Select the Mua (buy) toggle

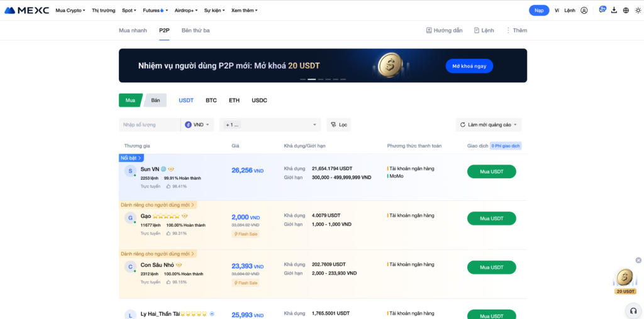coord(130,100)
